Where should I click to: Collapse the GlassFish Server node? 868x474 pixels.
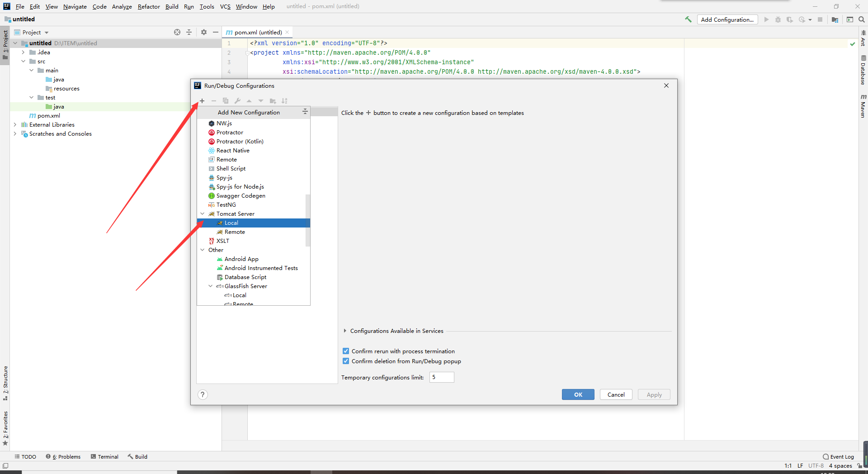click(211, 286)
